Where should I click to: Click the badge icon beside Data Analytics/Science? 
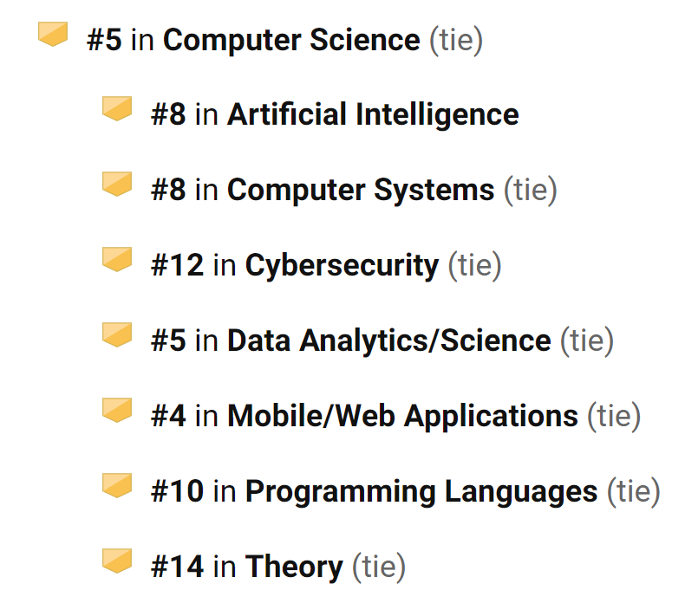(x=117, y=334)
